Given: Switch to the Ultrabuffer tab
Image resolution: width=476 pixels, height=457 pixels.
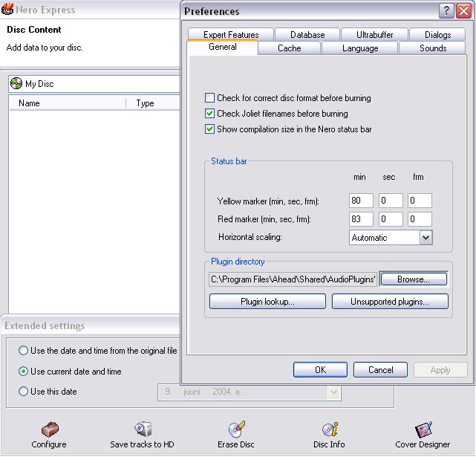Looking at the screenshot, I should tap(374, 35).
